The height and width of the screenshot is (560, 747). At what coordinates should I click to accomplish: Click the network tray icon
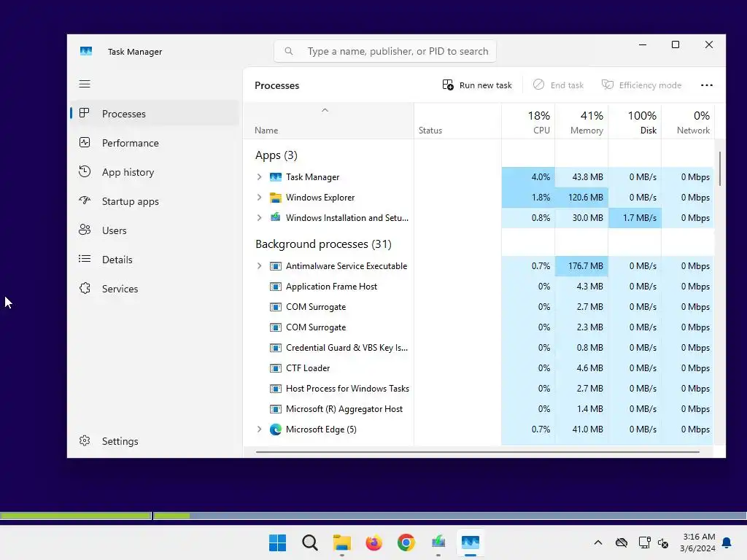(645, 542)
